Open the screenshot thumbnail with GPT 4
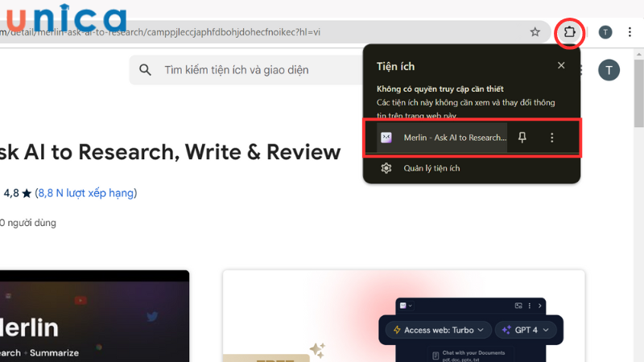 coord(404,316)
